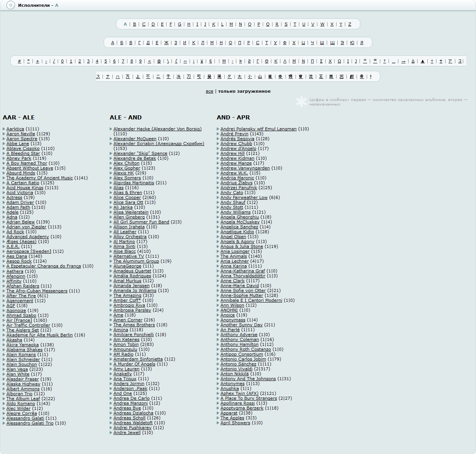Select the @ symbol index link
This screenshot has width=476, height=454.
point(159,61)
